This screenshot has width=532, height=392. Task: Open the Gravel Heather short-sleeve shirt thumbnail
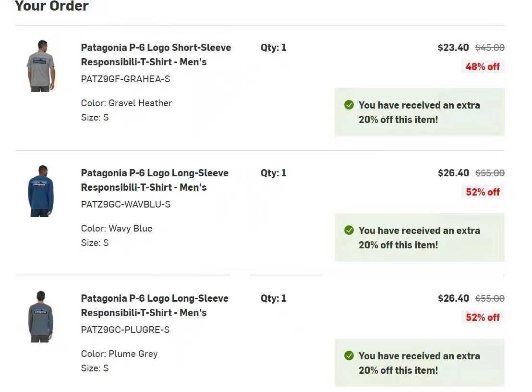tap(41, 66)
